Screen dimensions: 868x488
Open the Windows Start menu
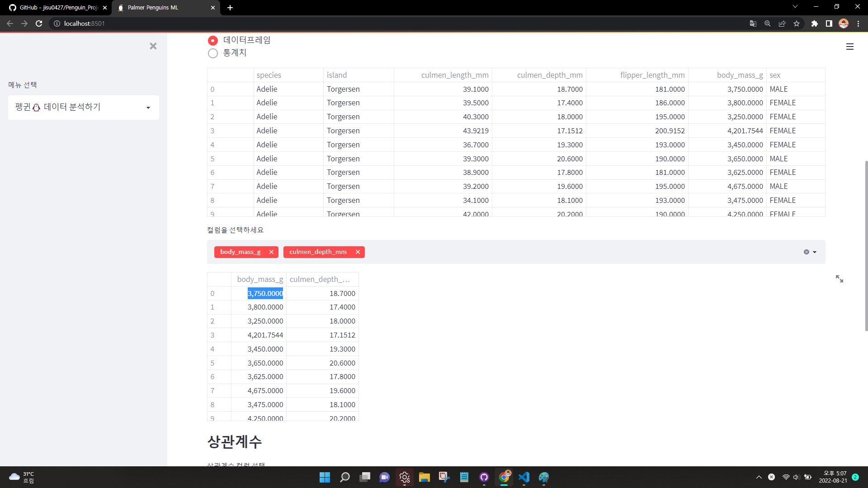(x=325, y=477)
